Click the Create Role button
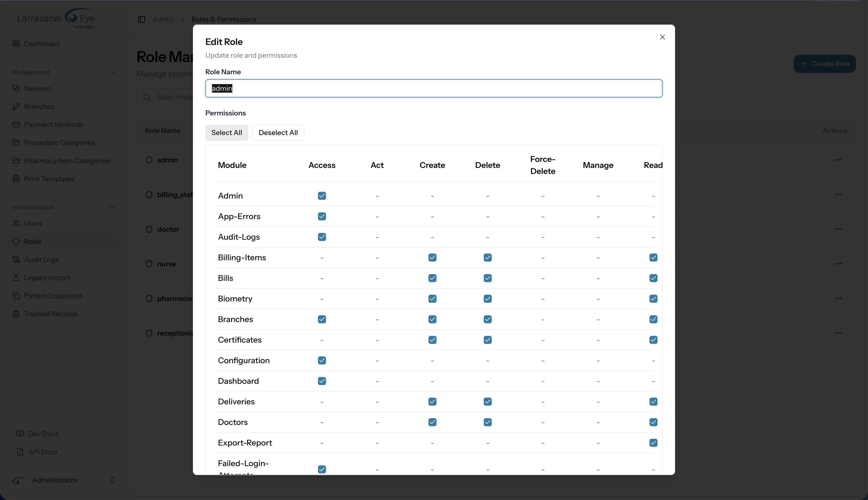868x500 pixels. coord(825,64)
